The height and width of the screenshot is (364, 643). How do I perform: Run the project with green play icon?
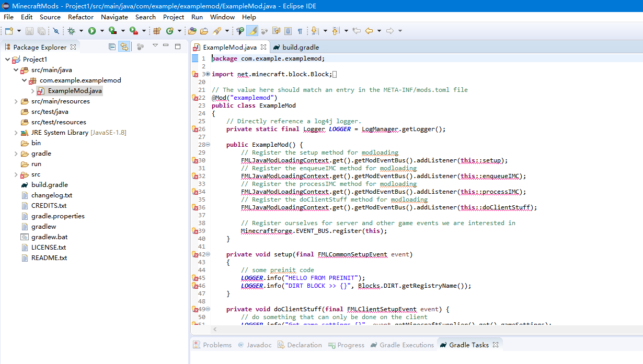tap(92, 31)
